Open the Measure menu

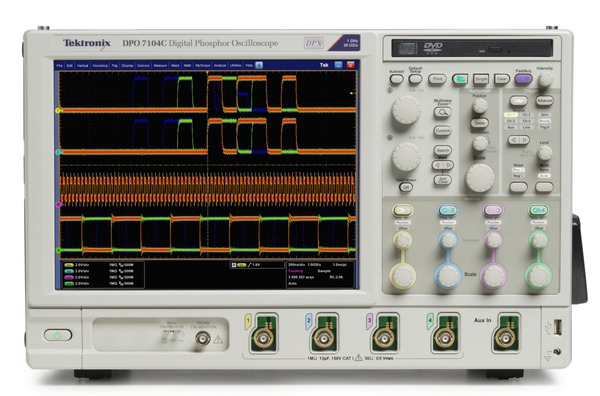tap(160, 66)
